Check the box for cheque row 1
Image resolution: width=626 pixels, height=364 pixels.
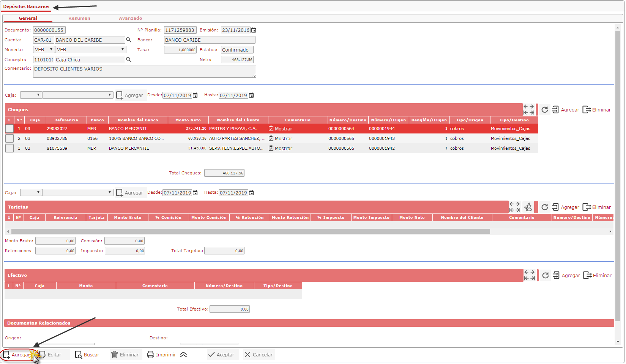click(x=9, y=129)
